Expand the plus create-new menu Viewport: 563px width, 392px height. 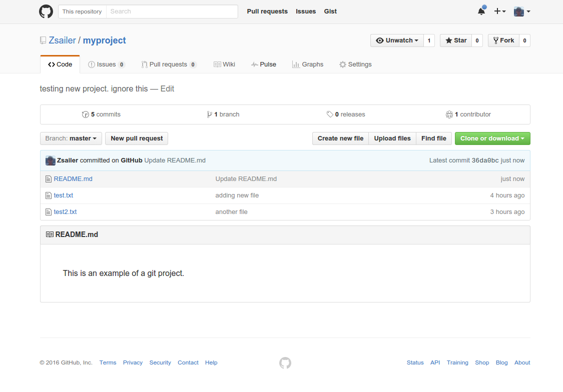tap(499, 11)
